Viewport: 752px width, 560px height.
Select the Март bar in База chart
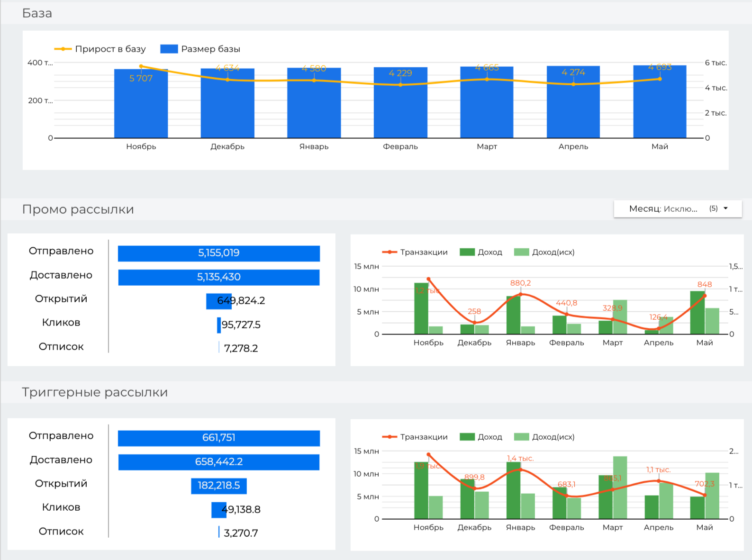click(x=487, y=102)
